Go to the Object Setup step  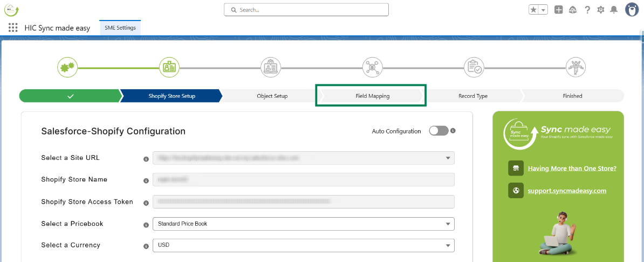pyautogui.click(x=272, y=96)
